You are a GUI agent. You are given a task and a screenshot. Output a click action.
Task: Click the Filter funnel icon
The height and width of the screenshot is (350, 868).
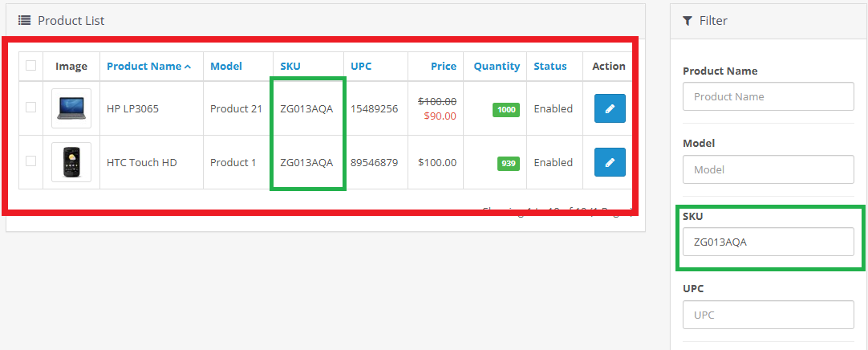coord(688,20)
